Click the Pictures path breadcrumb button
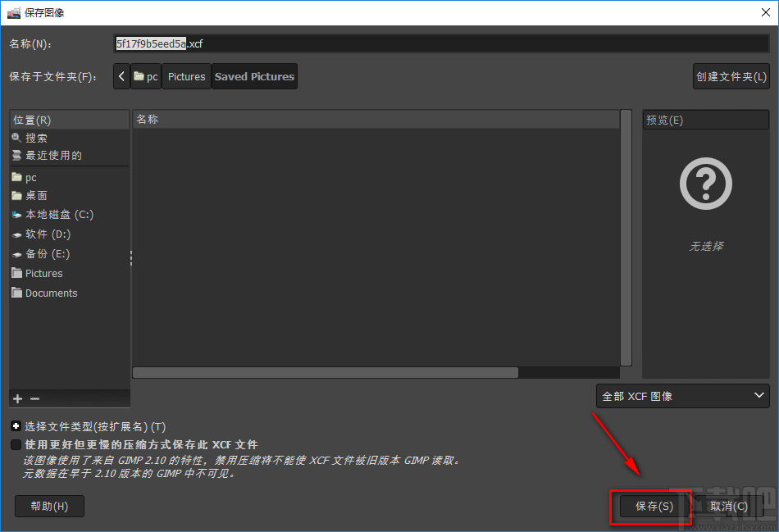The height and width of the screenshot is (532, 779). click(186, 76)
